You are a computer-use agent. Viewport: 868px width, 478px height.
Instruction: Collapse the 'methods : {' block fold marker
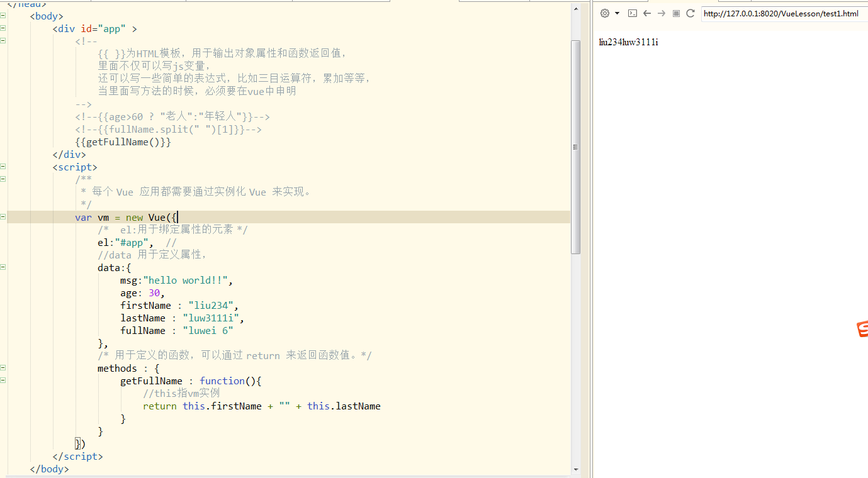coord(3,368)
